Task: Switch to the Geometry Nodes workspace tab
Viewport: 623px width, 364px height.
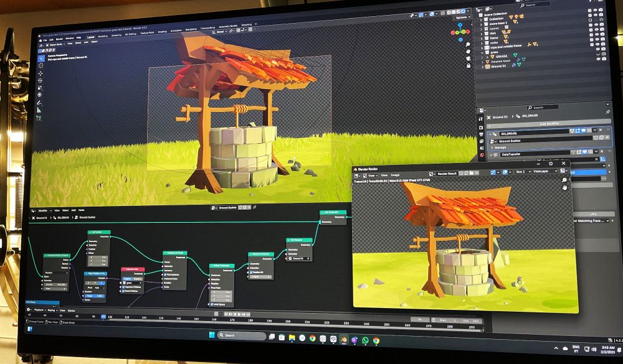Action: pyautogui.click(x=228, y=26)
